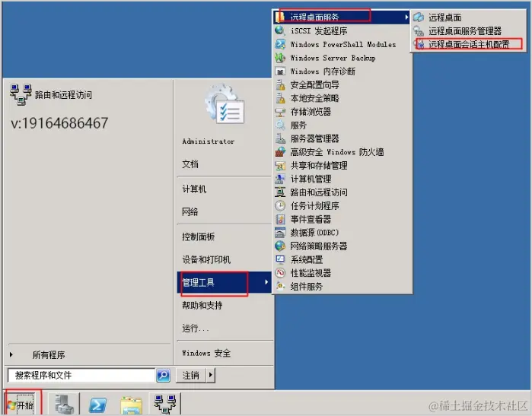Click the 安全配置向导 icon
Image resolution: width=532 pixels, height=416 pixels.
280,84
